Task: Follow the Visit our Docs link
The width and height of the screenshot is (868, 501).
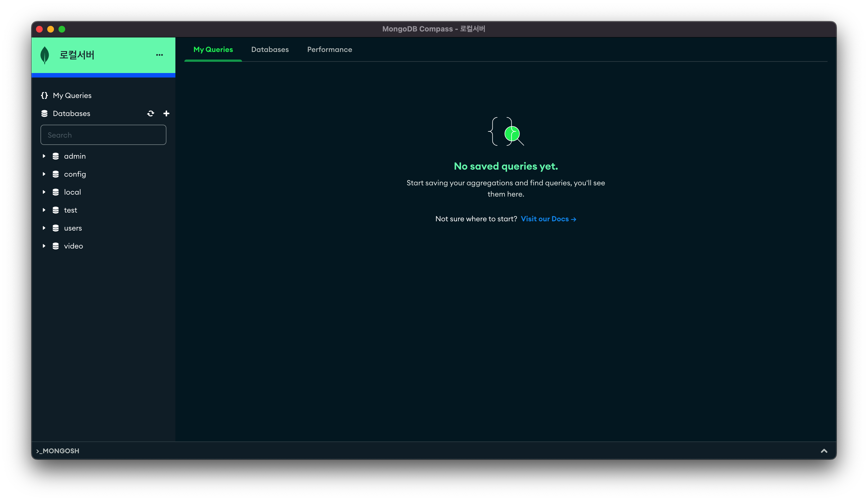Action: click(x=548, y=219)
